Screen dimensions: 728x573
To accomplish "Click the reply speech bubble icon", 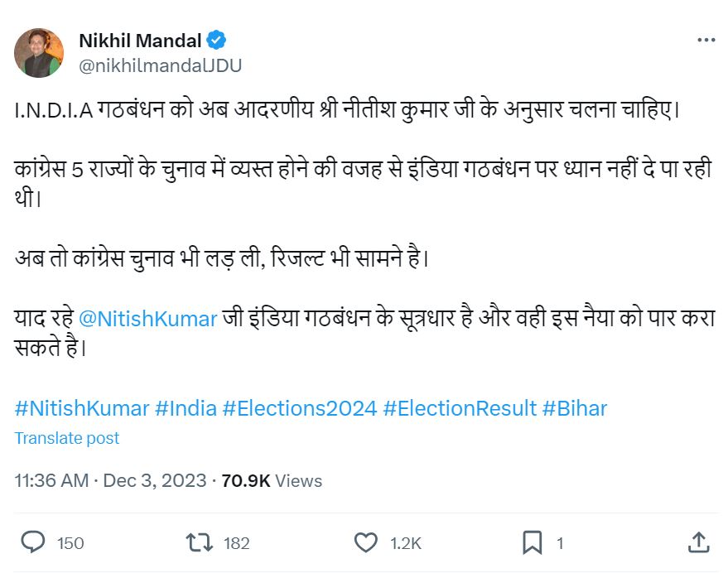I will pos(32,542).
